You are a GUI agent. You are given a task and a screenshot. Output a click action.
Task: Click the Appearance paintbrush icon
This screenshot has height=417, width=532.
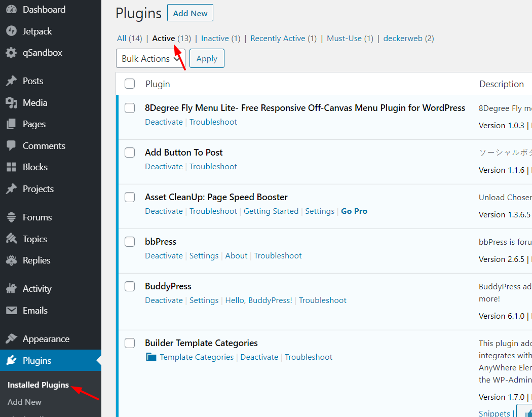[x=11, y=339]
